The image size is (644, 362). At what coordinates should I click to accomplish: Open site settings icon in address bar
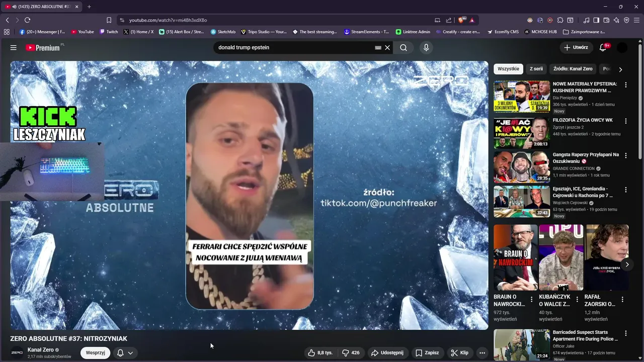[122, 20]
